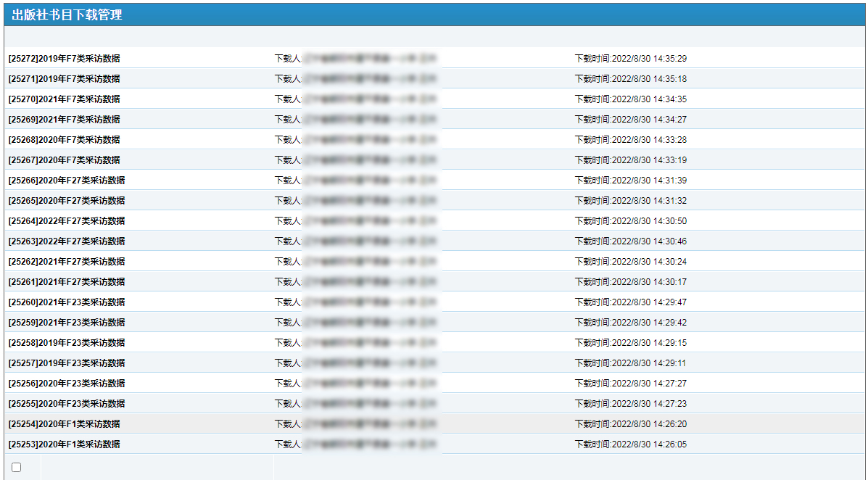Open record [25262] 2021年F27类采访数据
Image resolution: width=868 pixels, height=480 pixels.
pyautogui.click(x=67, y=262)
